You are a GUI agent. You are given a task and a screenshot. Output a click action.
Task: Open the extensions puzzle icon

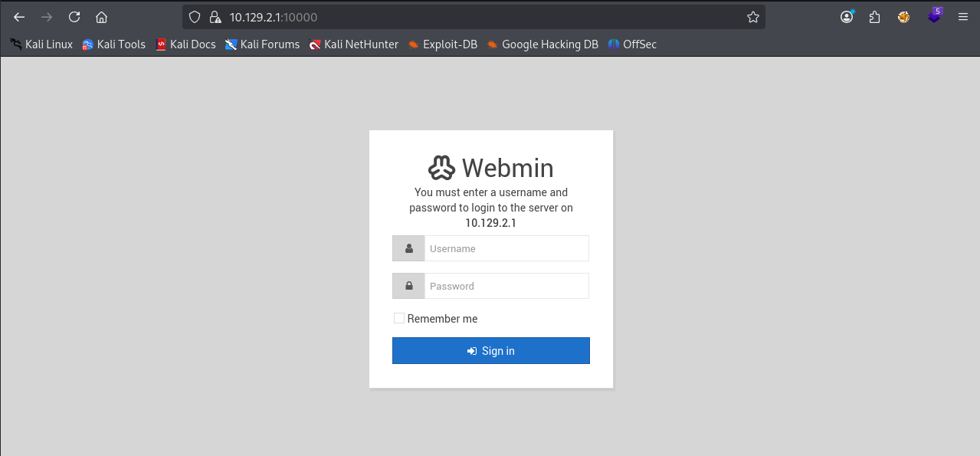(875, 17)
